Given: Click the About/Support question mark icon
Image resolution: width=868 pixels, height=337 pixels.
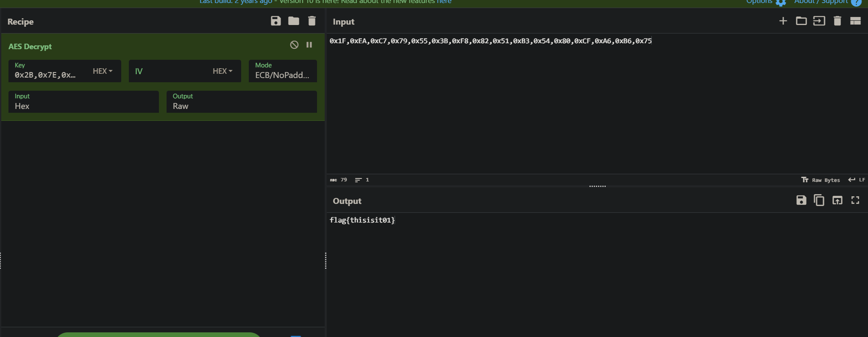Looking at the screenshot, I should [856, 2].
